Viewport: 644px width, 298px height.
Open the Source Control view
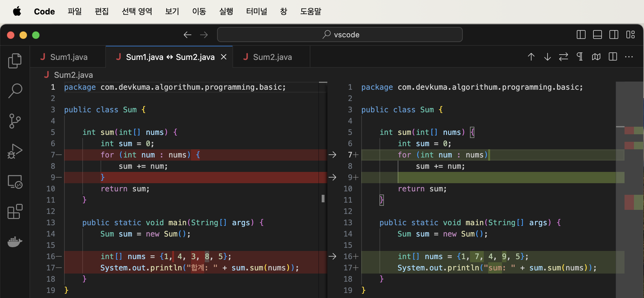tap(15, 121)
